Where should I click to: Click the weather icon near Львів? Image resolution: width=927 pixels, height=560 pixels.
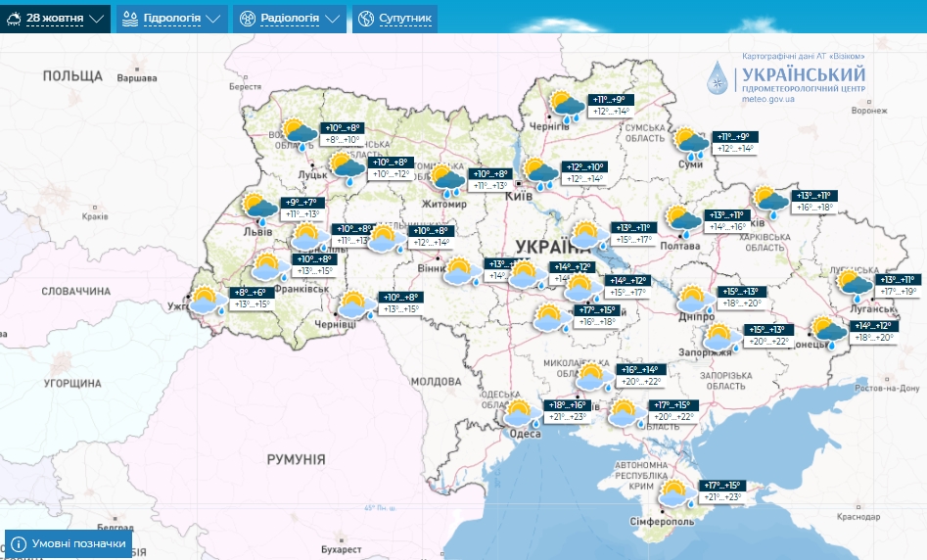(260, 209)
